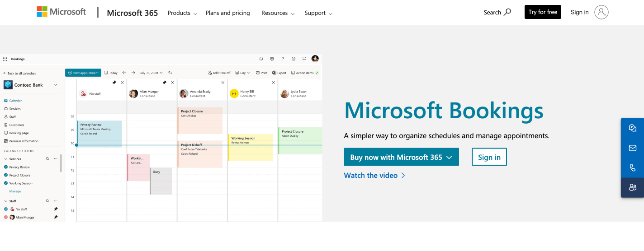The width and height of the screenshot is (644, 251).
Task: Toggle the Allan Mungar staff filter checkbox
Action: [6, 217]
